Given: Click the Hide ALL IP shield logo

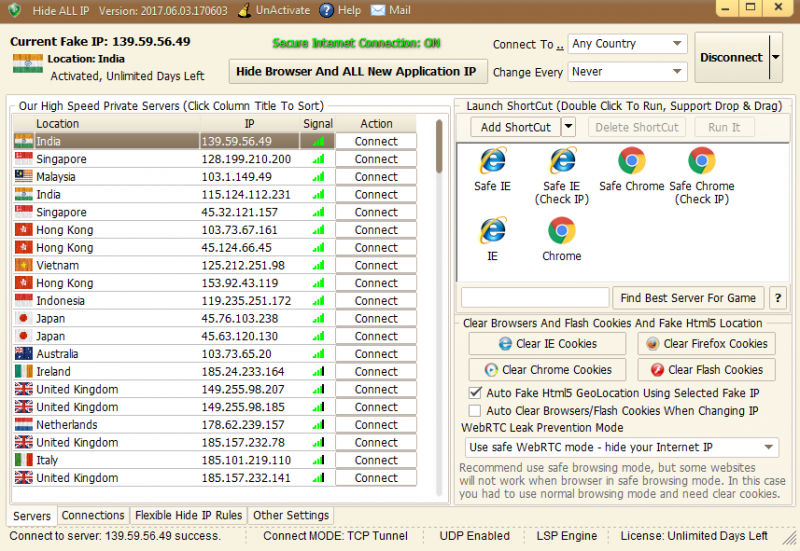Looking at the screenshot, I should [14, 10].
